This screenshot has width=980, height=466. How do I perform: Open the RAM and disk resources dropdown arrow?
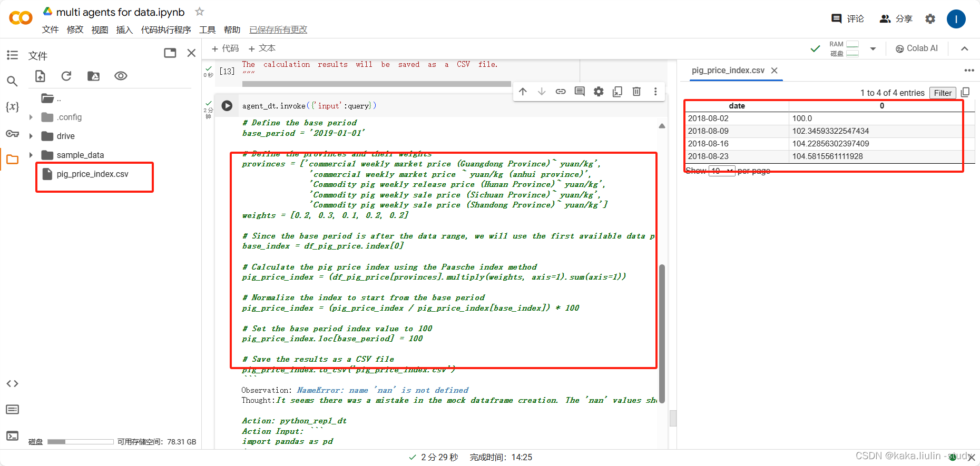coord(873,49)
